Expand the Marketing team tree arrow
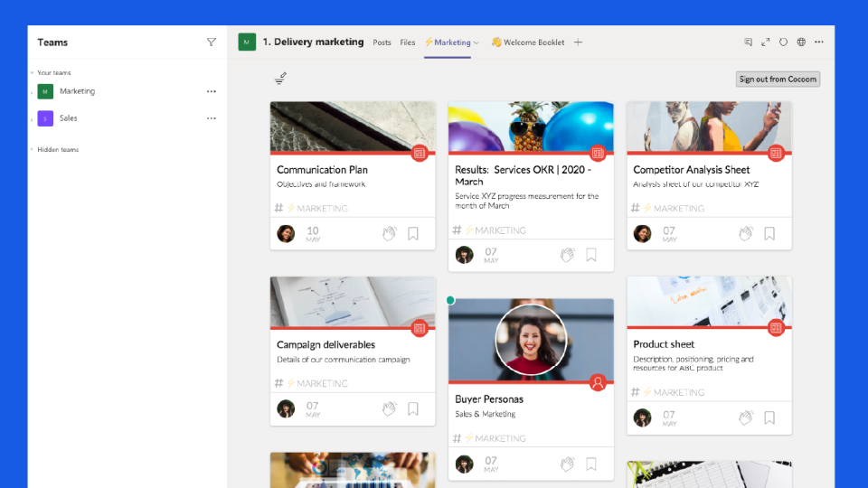 click(x=33, y=91)
